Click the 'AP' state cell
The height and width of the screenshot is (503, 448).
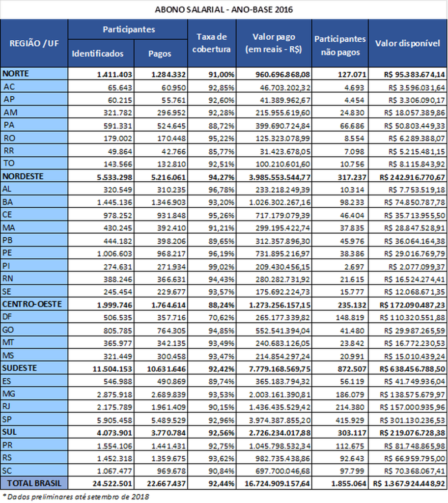pos(34,99)
